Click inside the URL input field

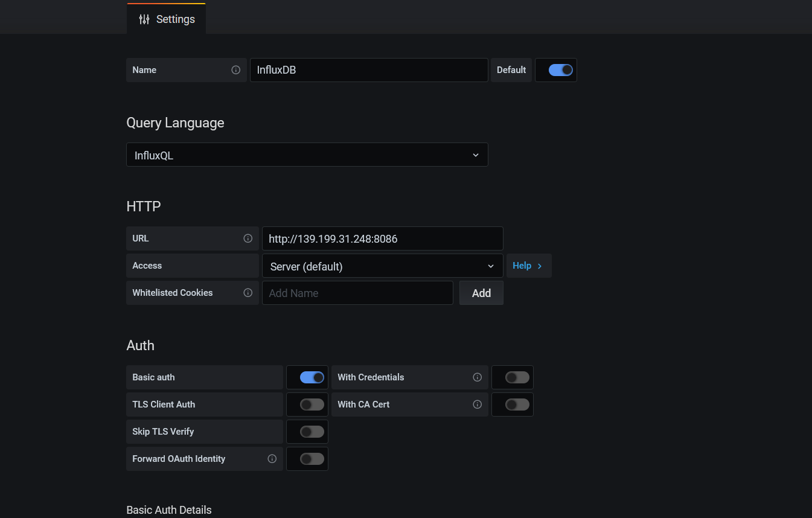[x=382, y=238]
